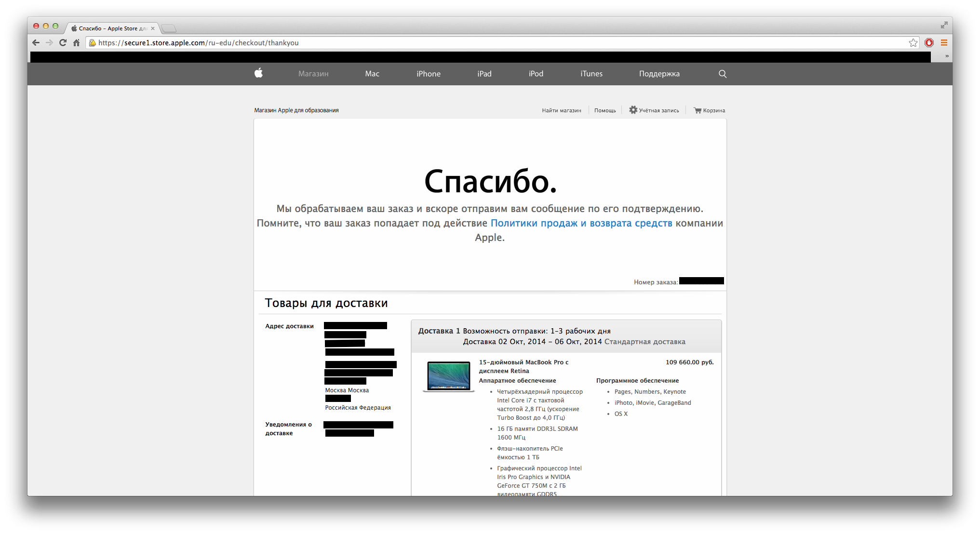Open the iTunes nav item
The width and height of the screenshot is (980, 534).
tap(591, 74)
